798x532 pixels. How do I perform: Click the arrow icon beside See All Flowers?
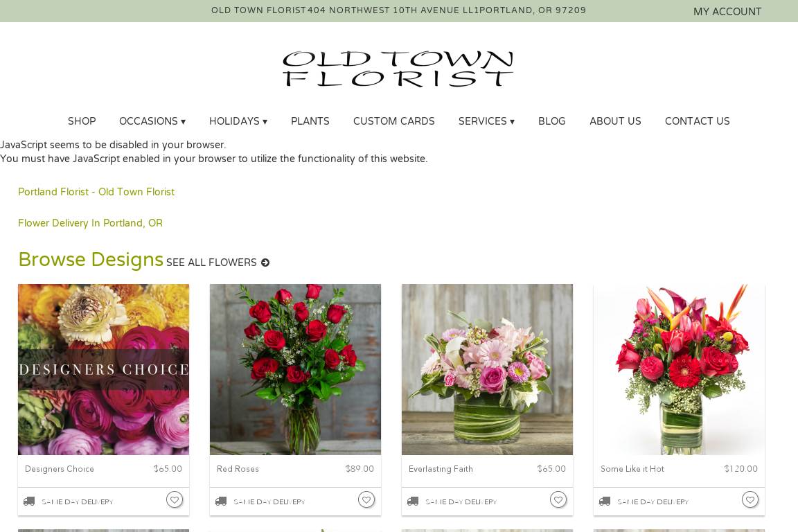pos(265,263)
